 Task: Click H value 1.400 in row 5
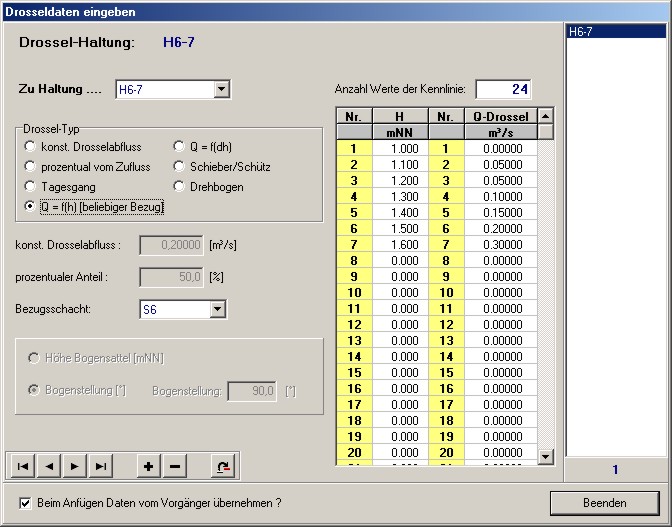(400, 213)
